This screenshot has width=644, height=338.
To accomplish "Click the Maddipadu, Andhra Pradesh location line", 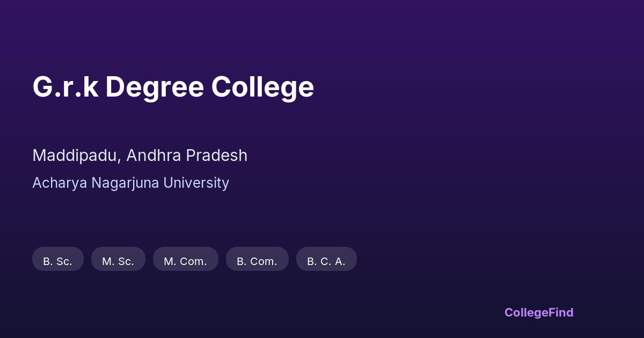I will 140,156.
